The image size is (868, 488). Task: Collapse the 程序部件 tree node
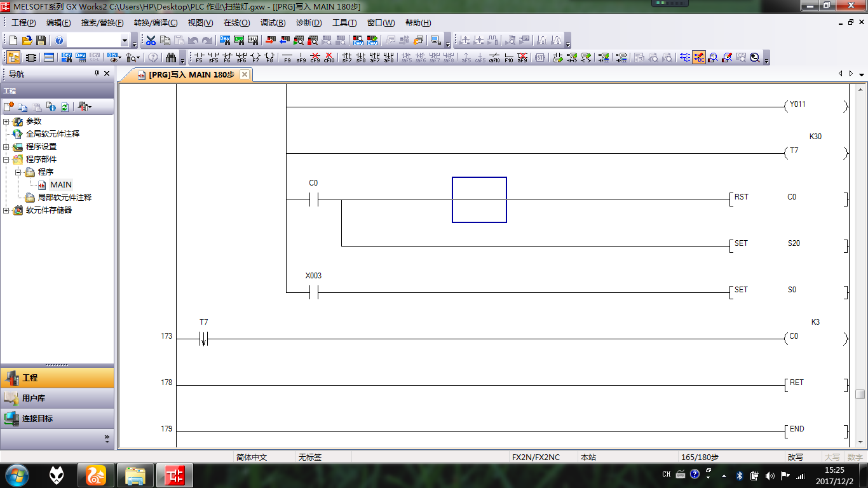click(6, 159)
